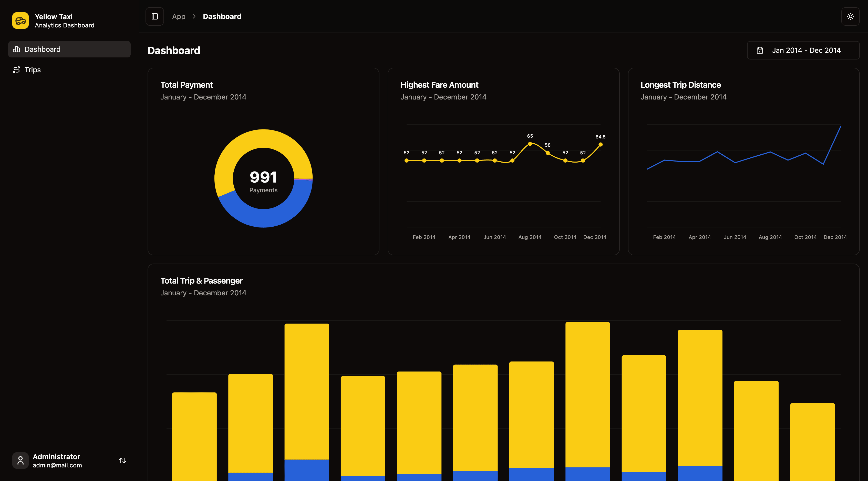
Task: Click the Total Trip & Passenger card title
Action: [x=201, y=281]
